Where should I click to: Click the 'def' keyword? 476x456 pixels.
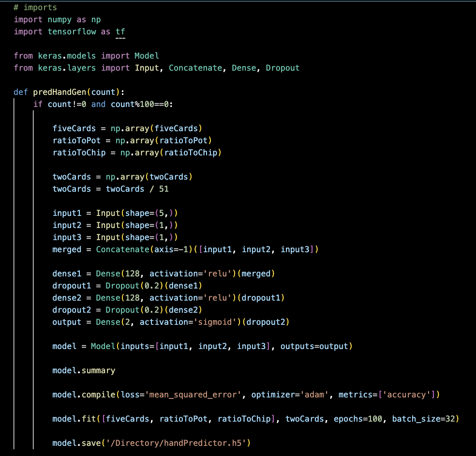(x=21, y=92)
